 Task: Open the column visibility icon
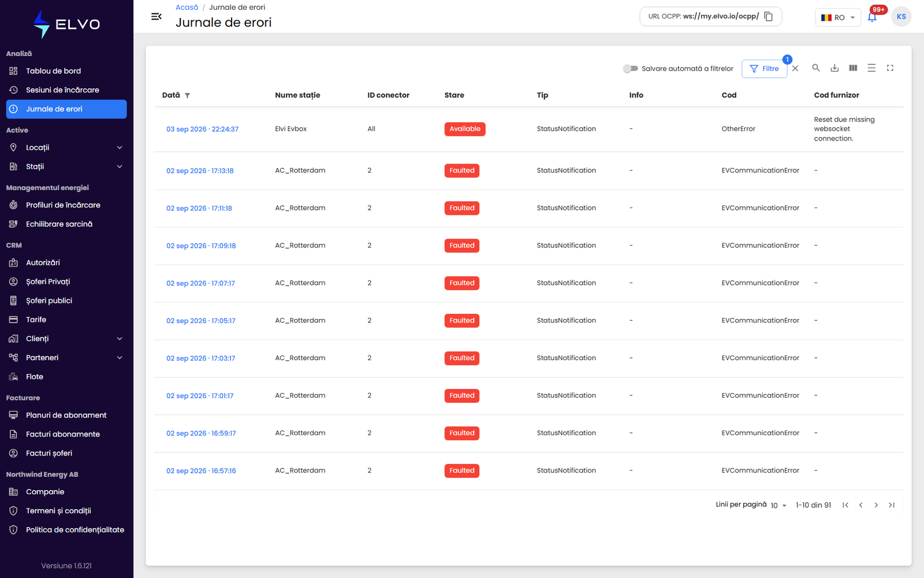click(x=853, y=68)
